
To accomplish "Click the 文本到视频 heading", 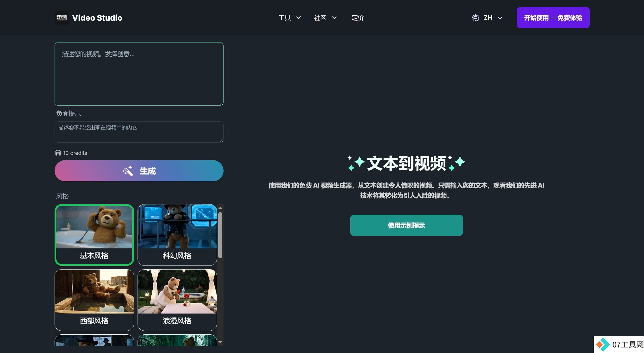I will (x=406, y=163).
